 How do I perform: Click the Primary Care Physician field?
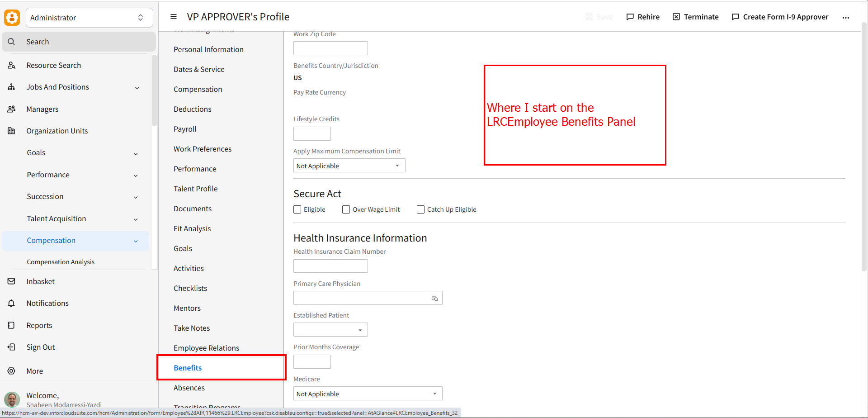368,298
